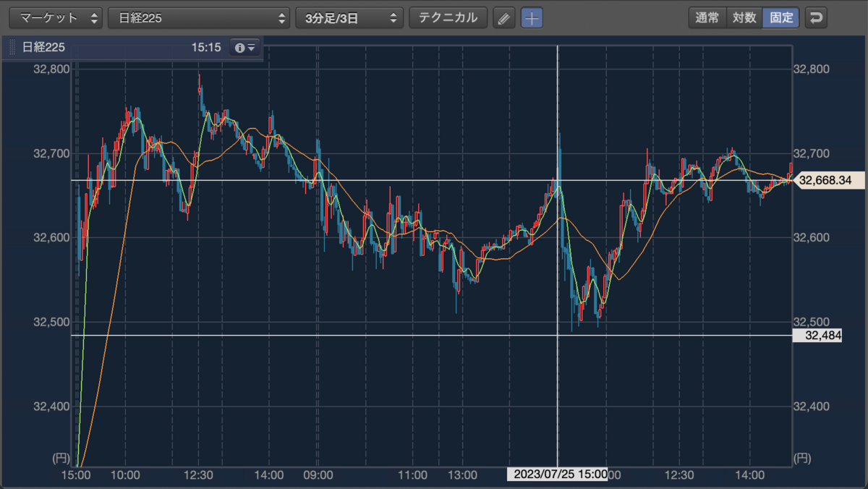
Task: Click the テクニカル button
Action: click(x=448, y=18)
